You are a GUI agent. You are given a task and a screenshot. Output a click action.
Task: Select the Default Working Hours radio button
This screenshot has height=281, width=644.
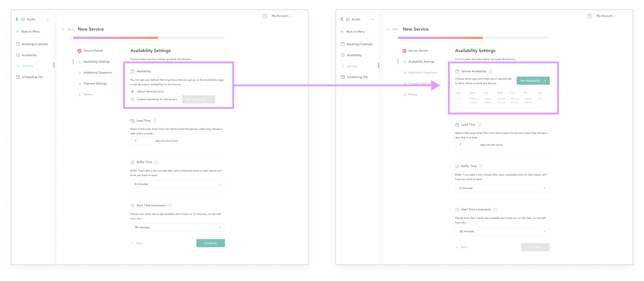pos(132,92)
